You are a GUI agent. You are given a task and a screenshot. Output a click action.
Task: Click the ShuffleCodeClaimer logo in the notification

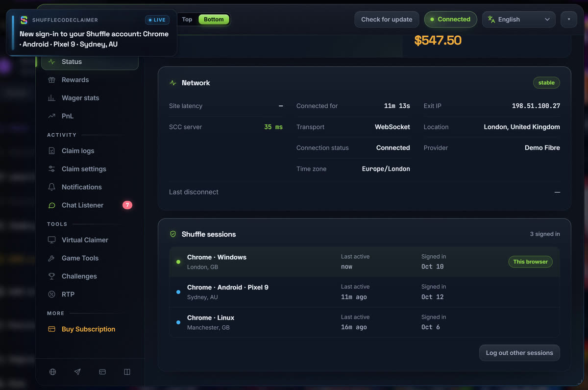[x=24, y=20]
